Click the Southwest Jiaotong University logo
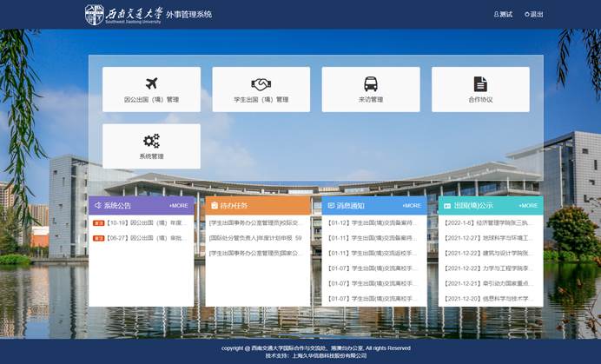This screenshot has width=601, height=364. point(94,15)
